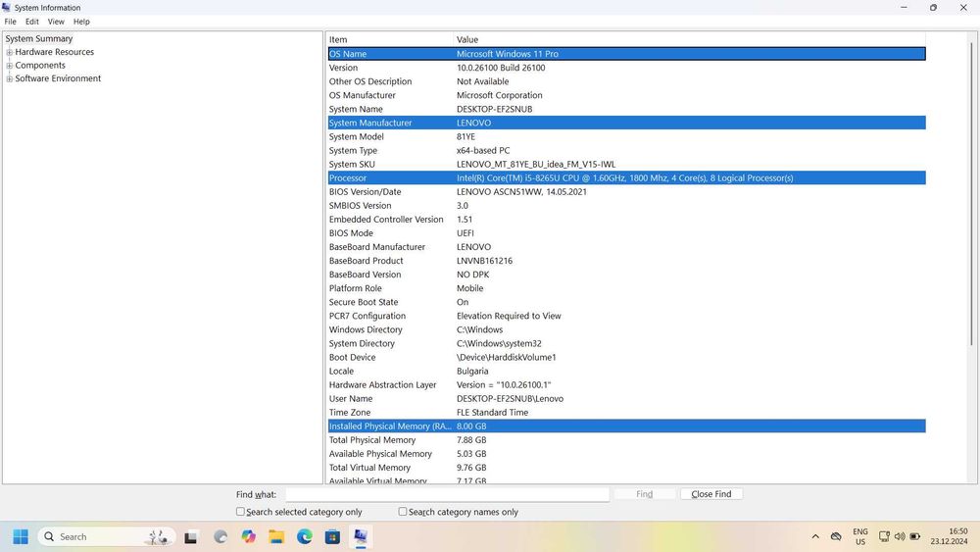Select the Available Physical Memory row
The image size is (980, 552).
point(626,453)
